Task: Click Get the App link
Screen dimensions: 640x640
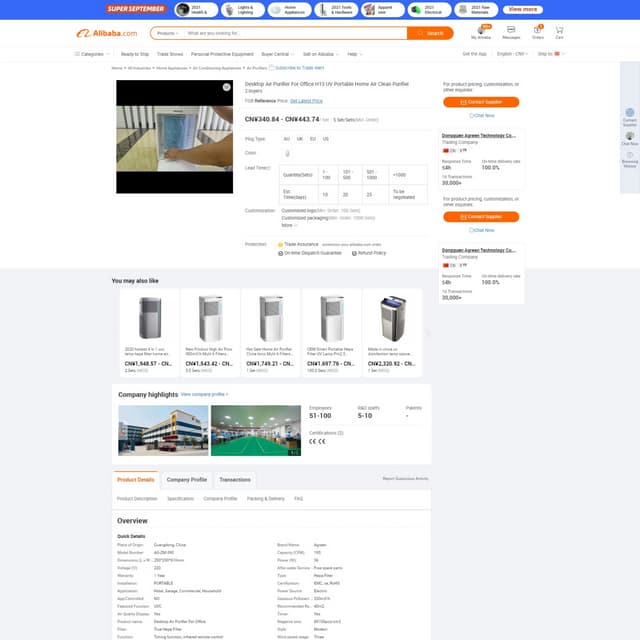Action: pos(474,53)
